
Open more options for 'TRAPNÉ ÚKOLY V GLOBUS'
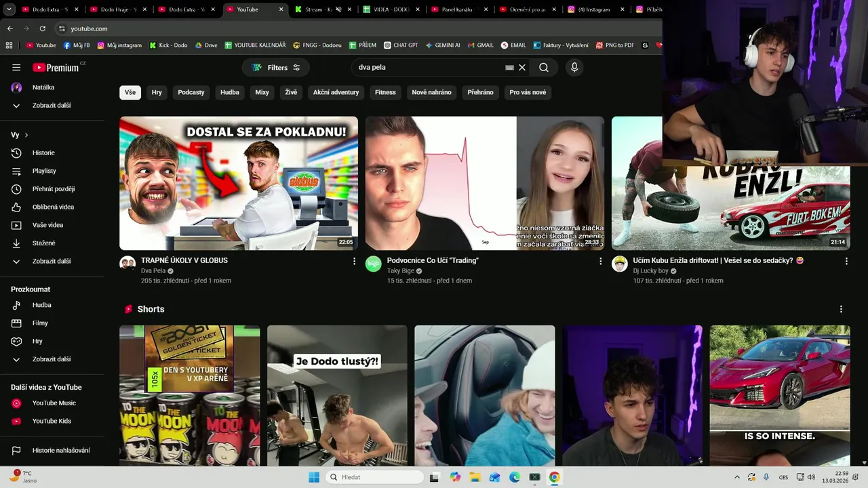(x=354, y=261)
